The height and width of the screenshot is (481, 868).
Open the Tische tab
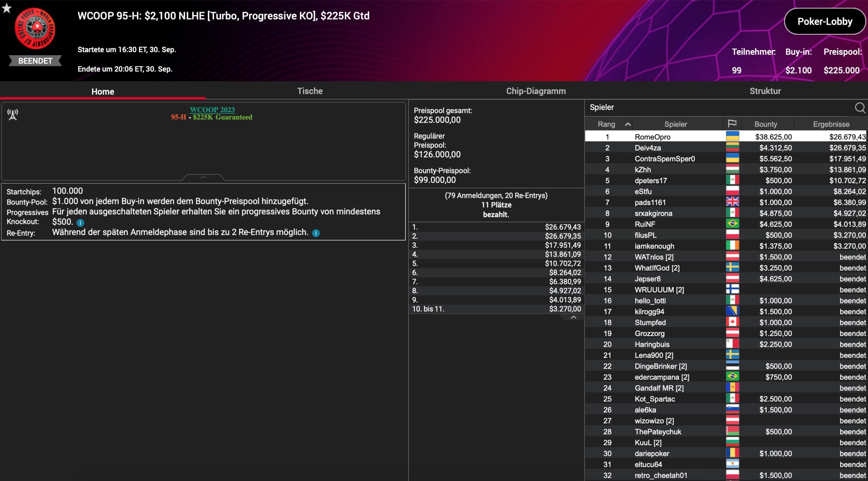pyautogui.click(x=310, y=91)
